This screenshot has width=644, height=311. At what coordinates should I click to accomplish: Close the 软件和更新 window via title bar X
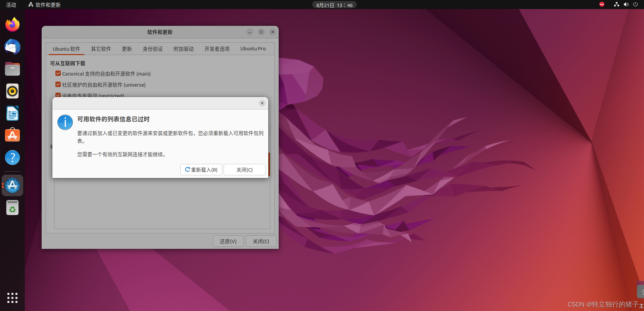point(273,32)
